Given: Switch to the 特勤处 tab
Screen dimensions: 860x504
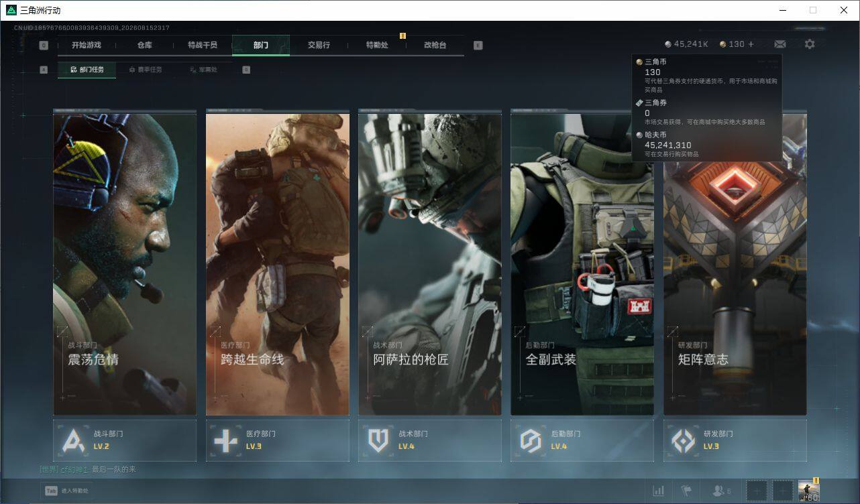Looking at the screenshot, I should pos(377,45).
